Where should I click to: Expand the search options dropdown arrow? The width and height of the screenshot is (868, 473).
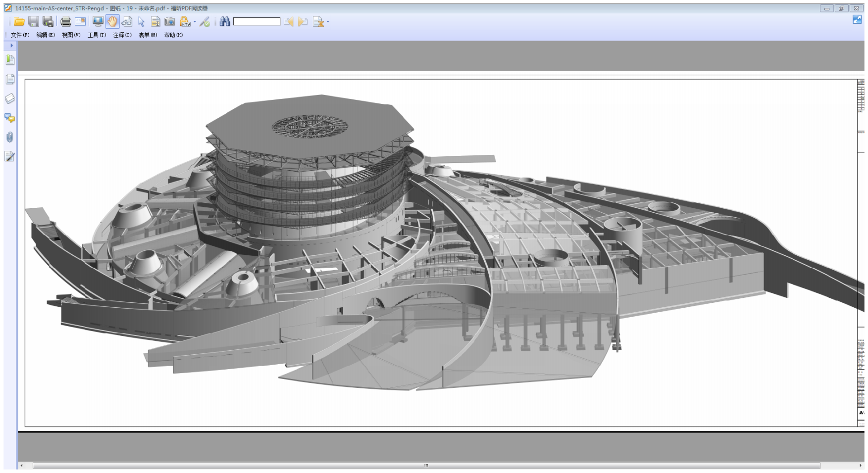328,22
